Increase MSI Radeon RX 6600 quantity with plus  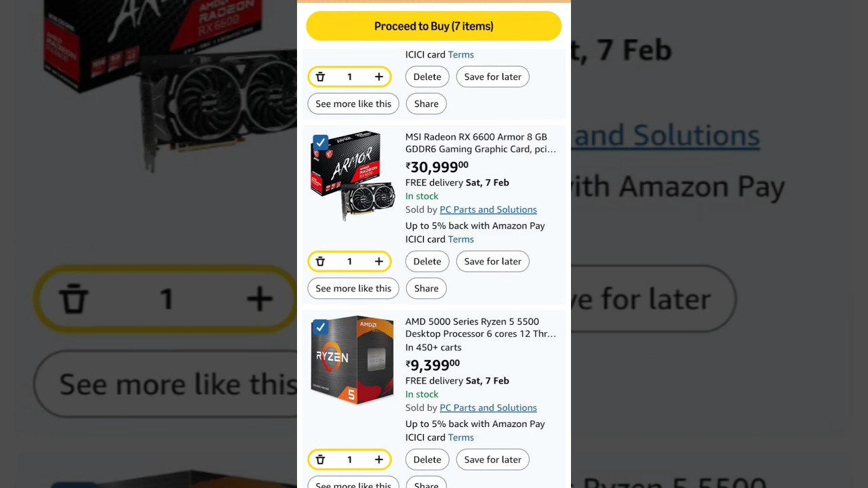(378, 262)
